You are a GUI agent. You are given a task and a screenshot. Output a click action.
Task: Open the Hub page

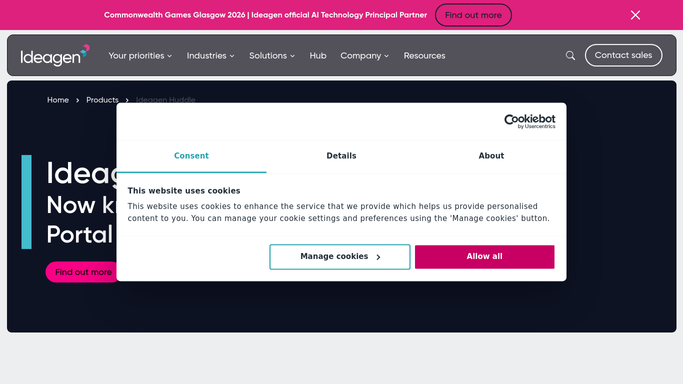[318, 56]
